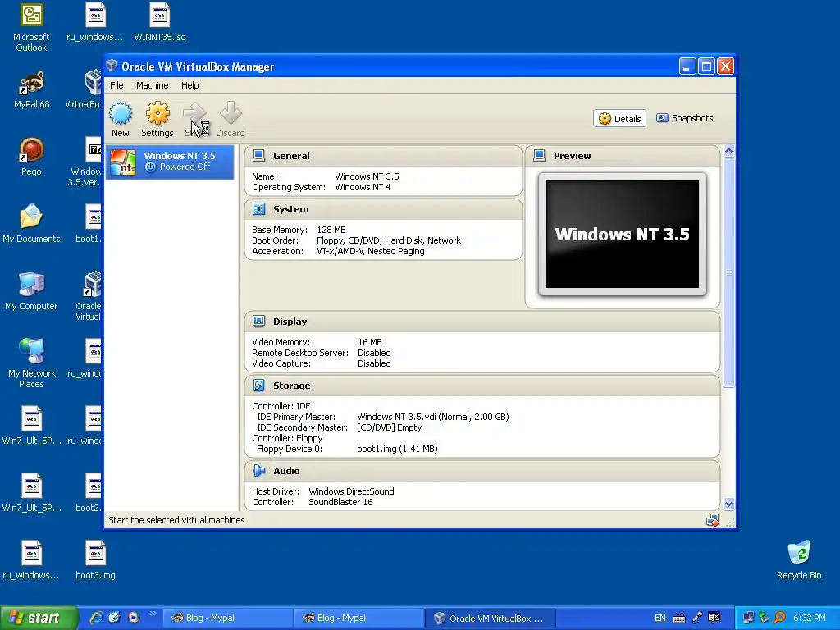Open the Help menu
The image size is (840, 630).
(x=189, y=85)
